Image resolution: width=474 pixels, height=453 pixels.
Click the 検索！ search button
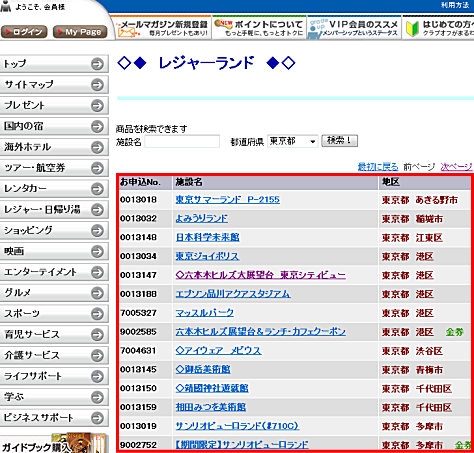click(x=340, y=141)
